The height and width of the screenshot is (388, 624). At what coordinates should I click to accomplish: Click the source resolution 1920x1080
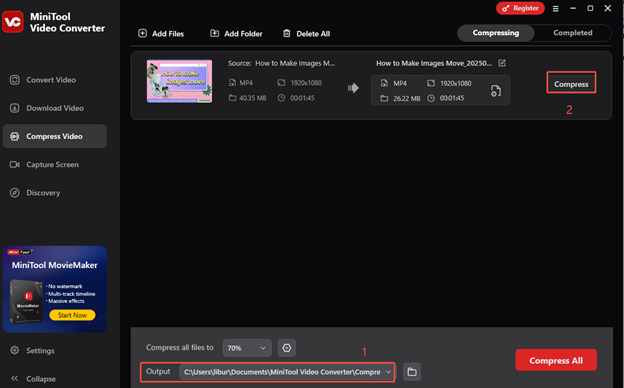pos(306,83)
